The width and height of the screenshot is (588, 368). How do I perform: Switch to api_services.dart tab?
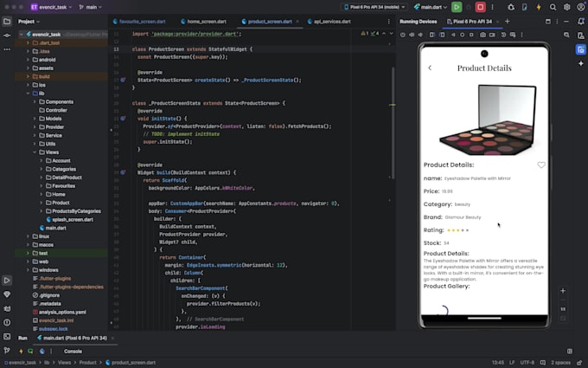click(x=329, y=22)
